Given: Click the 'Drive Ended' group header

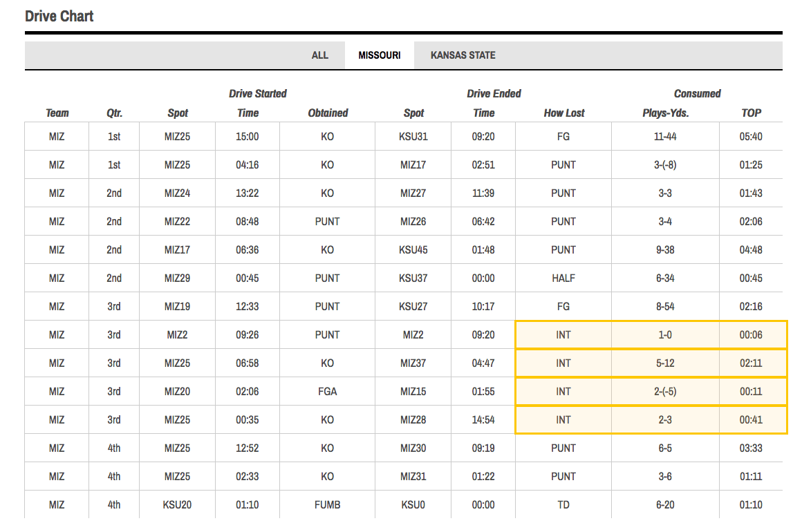Looking at the screenshot, I should point(494,93).
